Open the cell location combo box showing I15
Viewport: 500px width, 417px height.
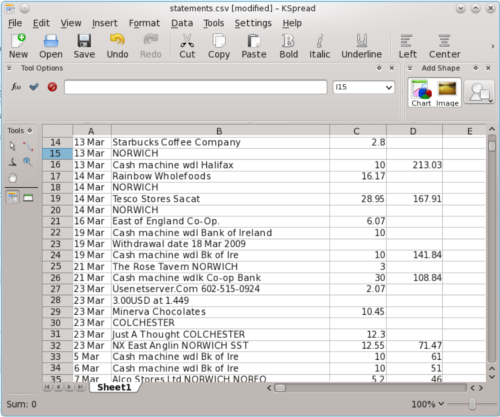coord(363,87)
